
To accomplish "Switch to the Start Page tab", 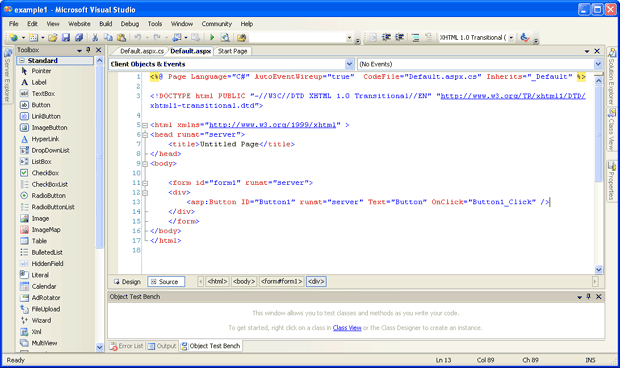I will tap(233, 51).
